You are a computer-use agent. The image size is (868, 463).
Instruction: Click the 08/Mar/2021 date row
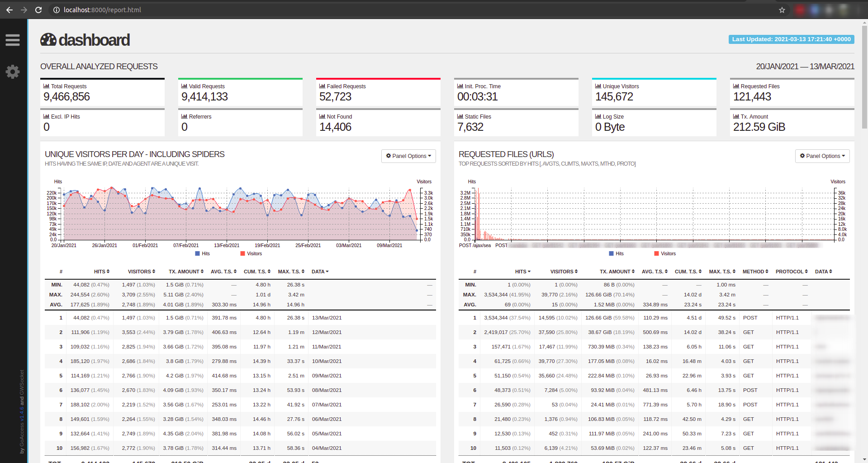tap(240, 390)
